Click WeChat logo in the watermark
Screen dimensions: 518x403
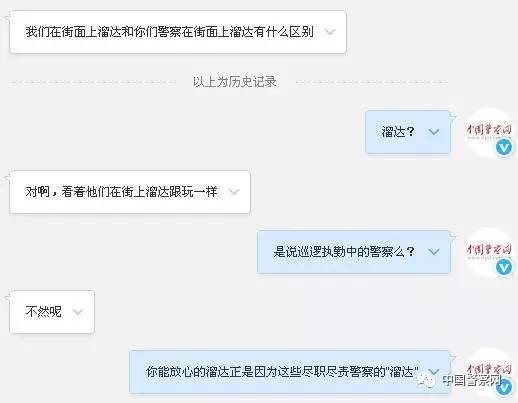point(427,380)
